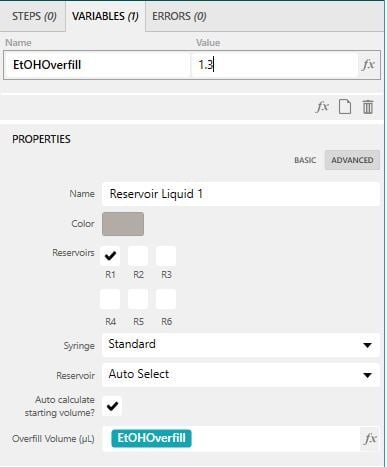The width and height of the screenshot is (387, 467).
Task: Uncheck the R1 reservoir checkbox
Action: pyautogui.click(x=110, y=256)
